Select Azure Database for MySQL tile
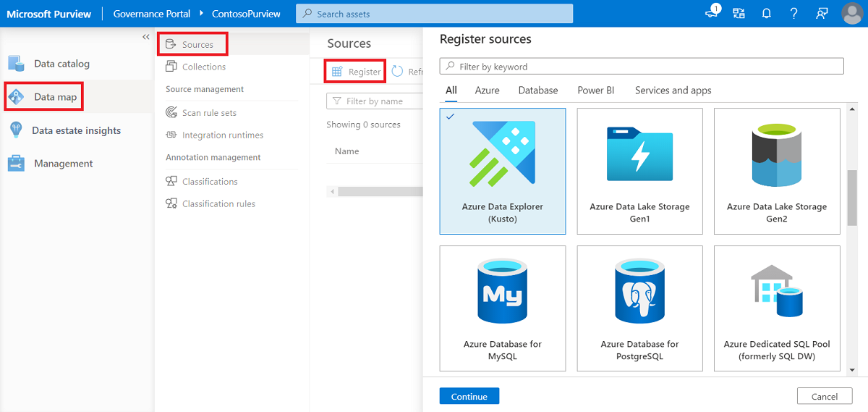The width and height of the screenshot is (868, 412). [503, 308]
